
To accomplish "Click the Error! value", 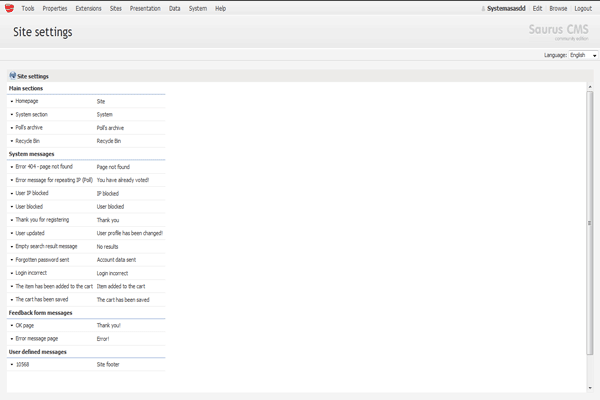I will (x=103, y=339).
